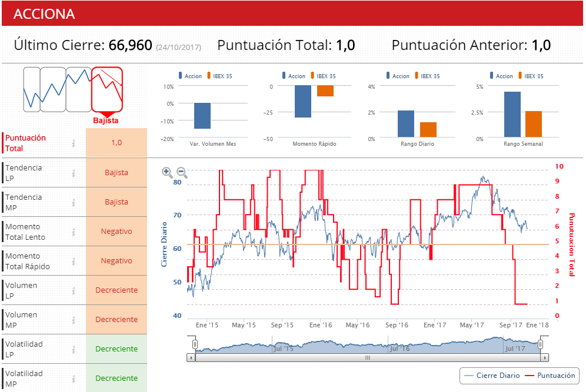Click the Volatilidad MP Decreciente value
This screenshot has width=586, height=392.
116,378
